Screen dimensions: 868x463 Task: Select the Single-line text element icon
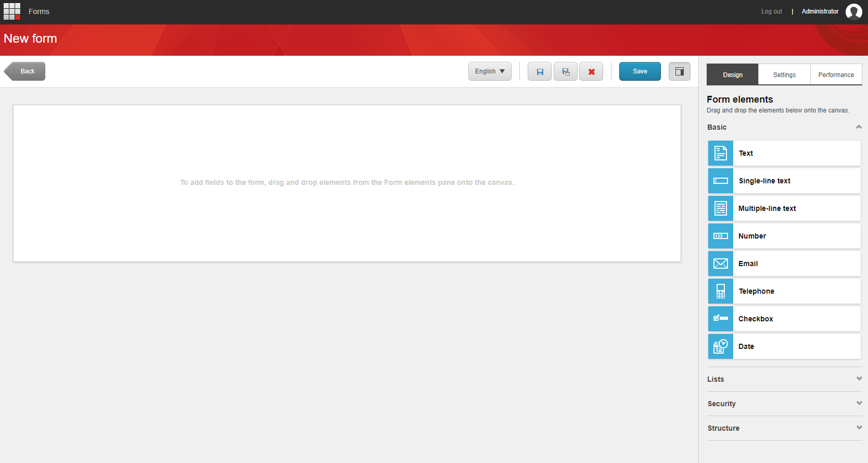pos(720,181)
